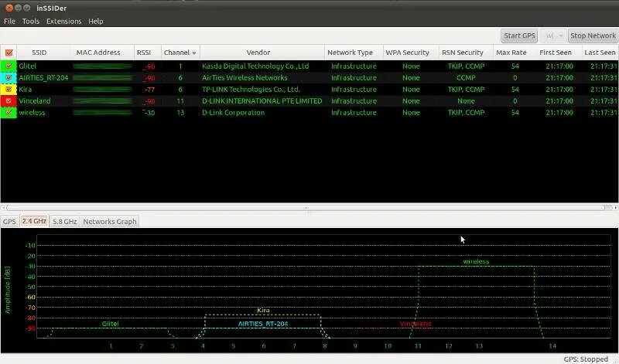Click vendor D-Link Corporation
Screen dimensions: 619x364
(x=234, y=112)
